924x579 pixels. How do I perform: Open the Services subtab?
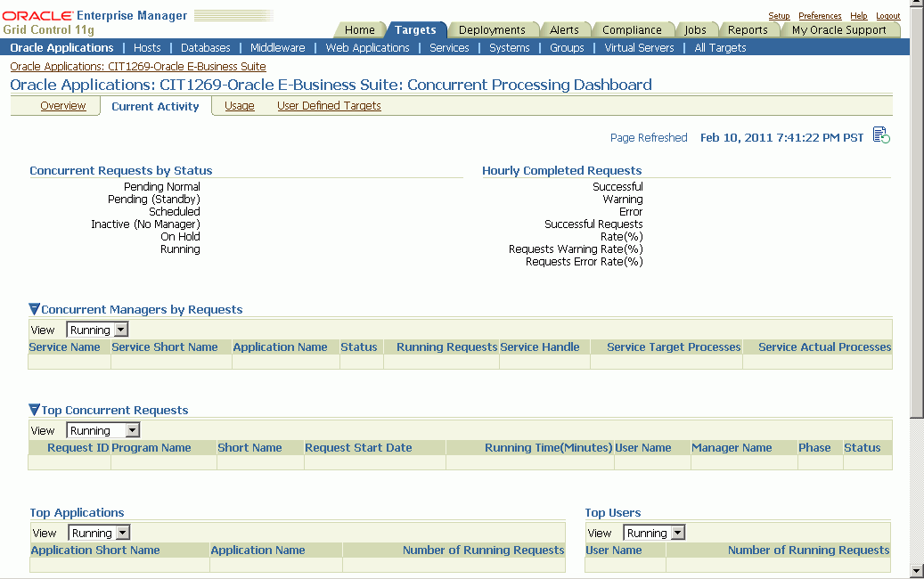[449, 48]
